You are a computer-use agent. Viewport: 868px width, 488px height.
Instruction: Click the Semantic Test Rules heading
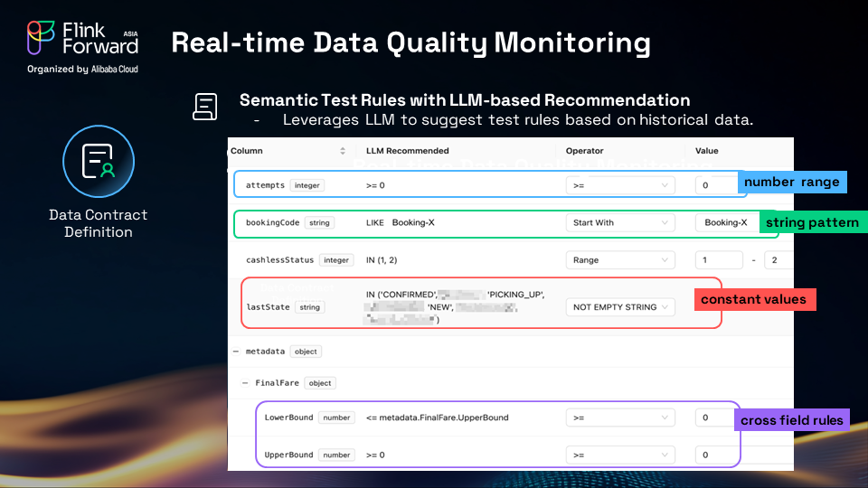click(x=465, y=100)
